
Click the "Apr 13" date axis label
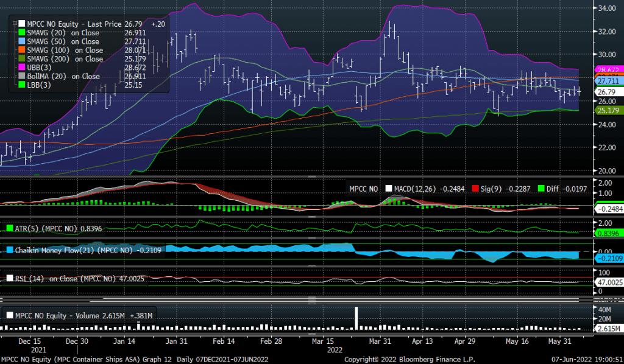423,341
